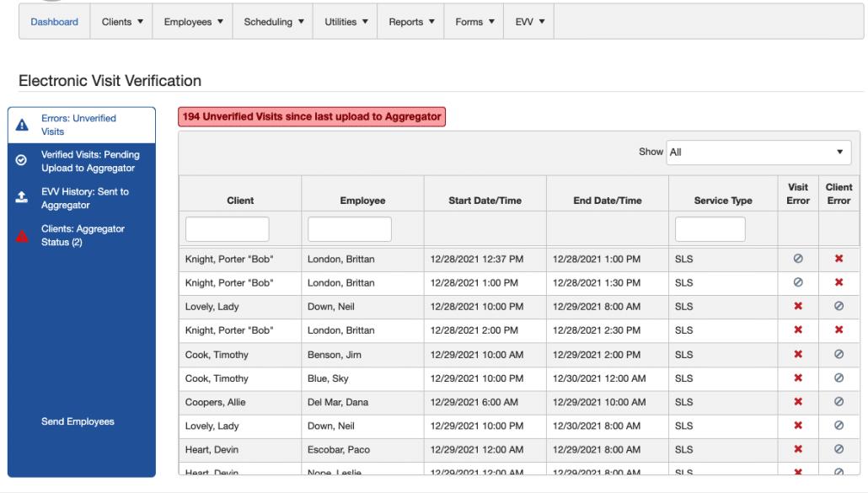Click red X client error in first row
The width and height of the screenshot is (868, 493).
click(839, 259)
